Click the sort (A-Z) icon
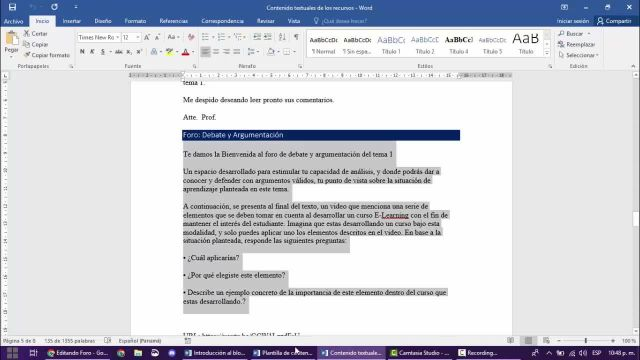Image resolution: width=640 pixels, height=360 pixels. pos(282,37)
